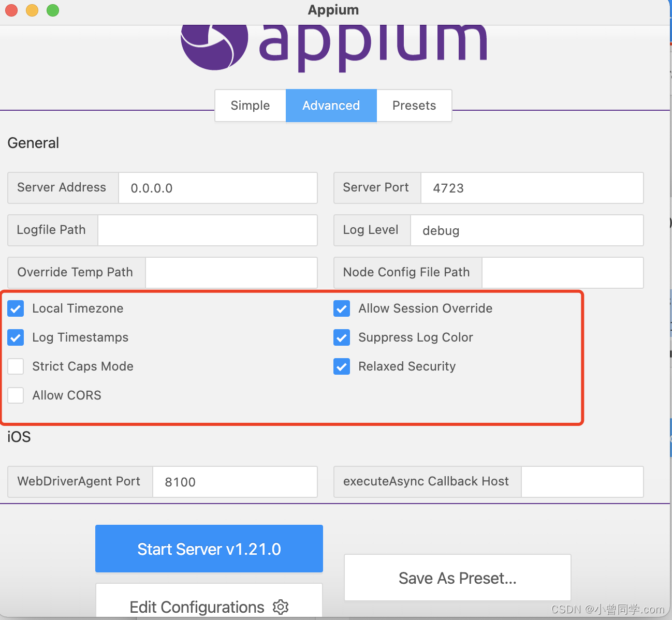Enable Strict Caps Mode checkbox
The height and width of the screenshot is (620, 672).
[16, 366]
